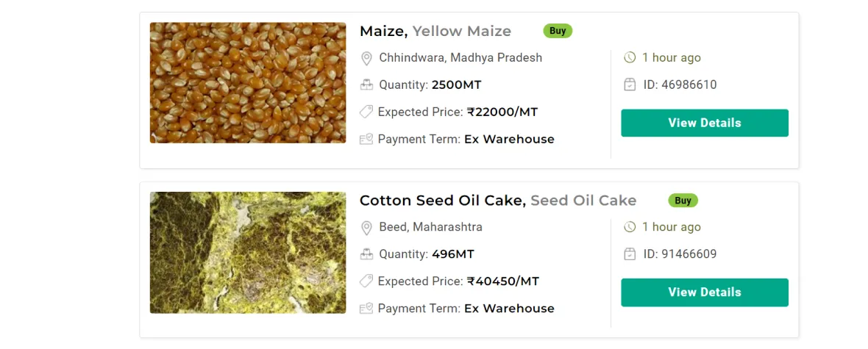Image resolution: width=868 pixels, height=349 pixels.
Task: Open the Maize, Yellow Maize title
Action: 435,31
